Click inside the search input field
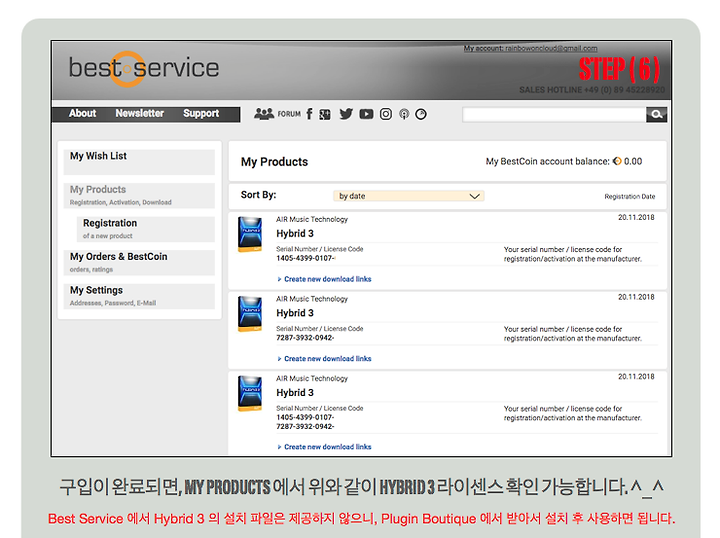 [x=554, y=114]
